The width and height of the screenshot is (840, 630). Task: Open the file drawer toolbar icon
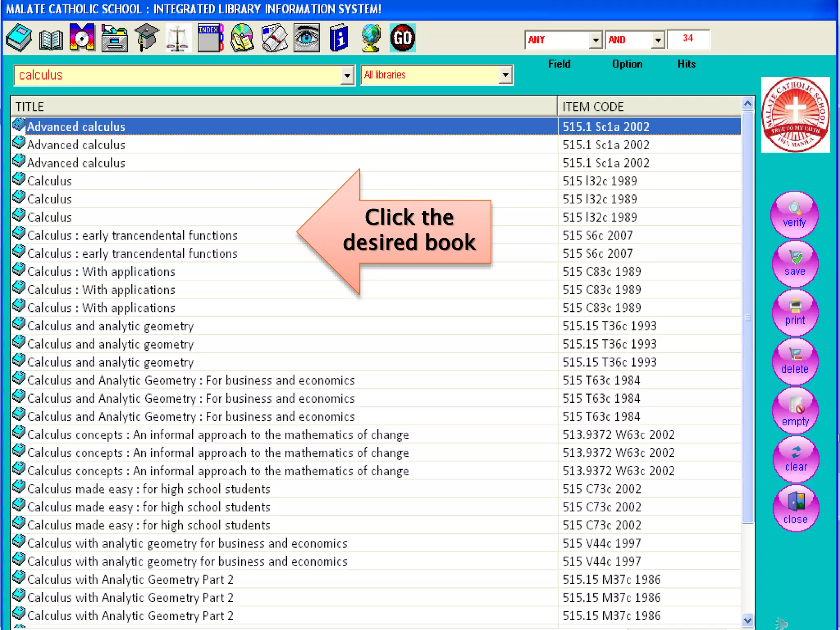[114, 38]
